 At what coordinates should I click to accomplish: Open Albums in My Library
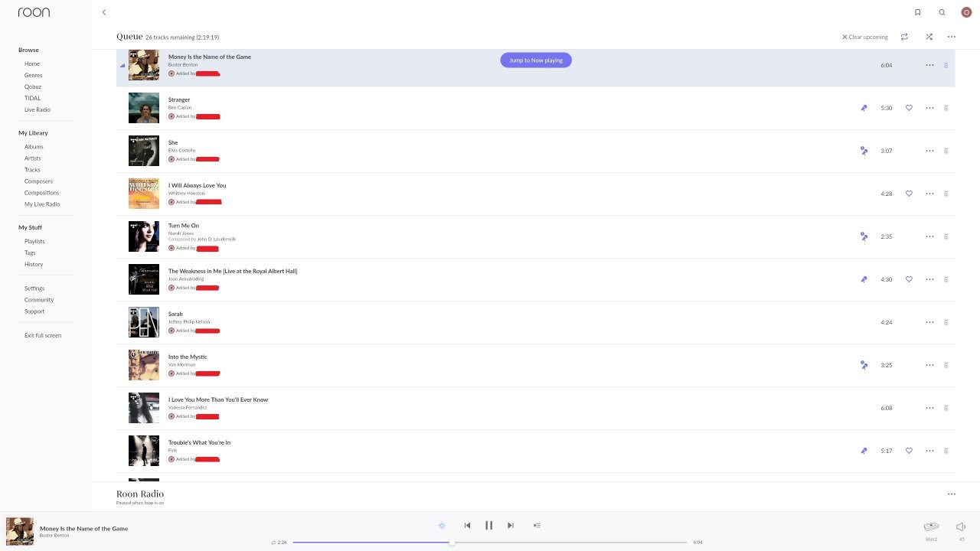(x=34, y=147)
